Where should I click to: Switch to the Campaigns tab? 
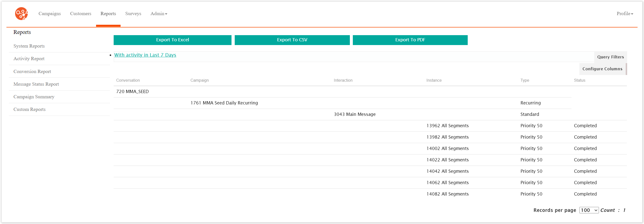50,14
